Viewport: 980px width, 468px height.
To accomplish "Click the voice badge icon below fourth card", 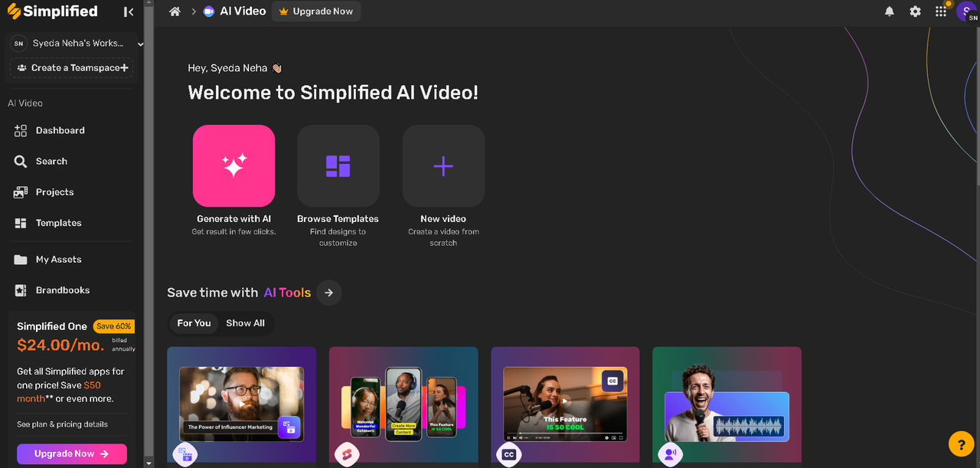I will pos(671,455).
